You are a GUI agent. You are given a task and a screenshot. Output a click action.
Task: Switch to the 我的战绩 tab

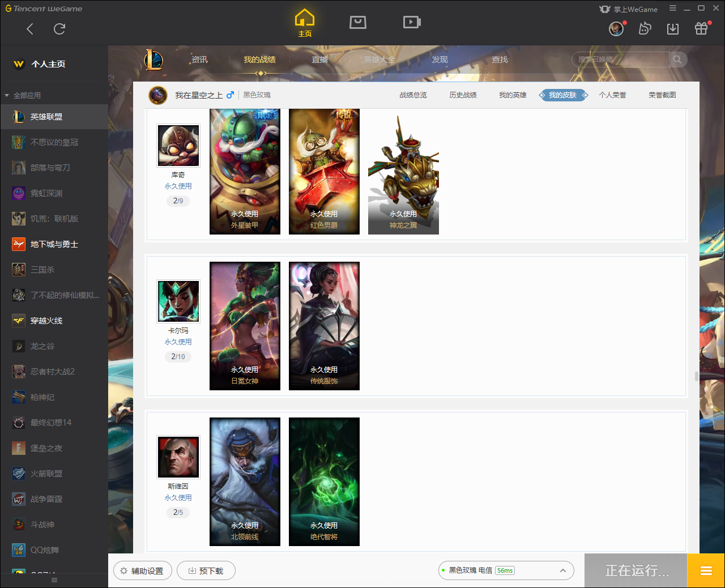(259, 59)
